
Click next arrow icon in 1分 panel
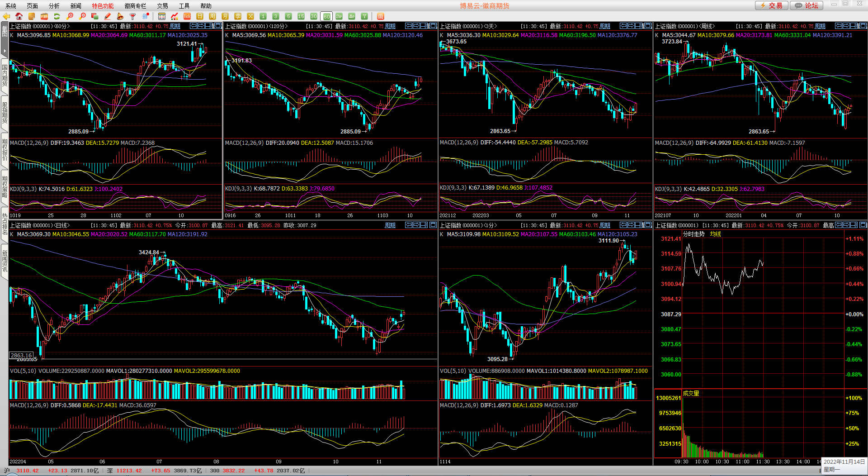tap(631, 225)
